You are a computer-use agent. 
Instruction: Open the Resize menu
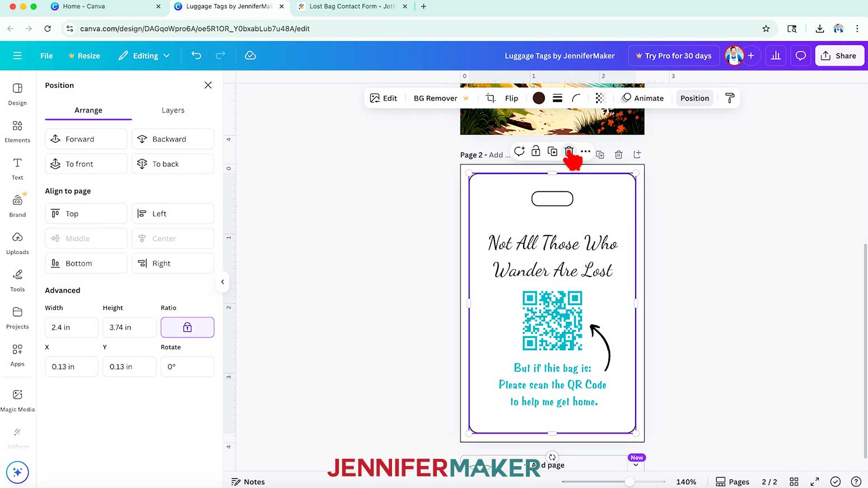coord(84,55)
